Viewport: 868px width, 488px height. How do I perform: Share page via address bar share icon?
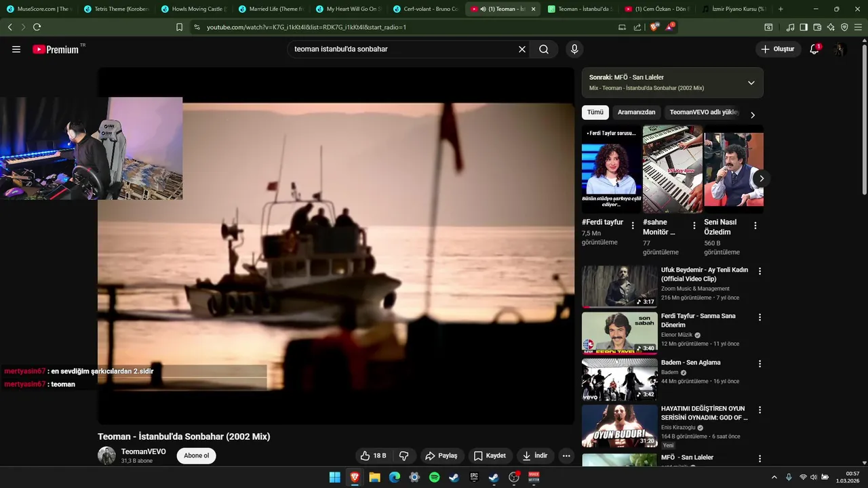(x=637, y=27)
